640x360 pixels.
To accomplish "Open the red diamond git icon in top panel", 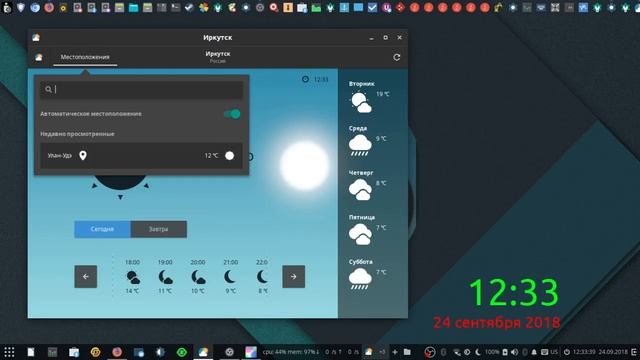I will tap(400, 7).
